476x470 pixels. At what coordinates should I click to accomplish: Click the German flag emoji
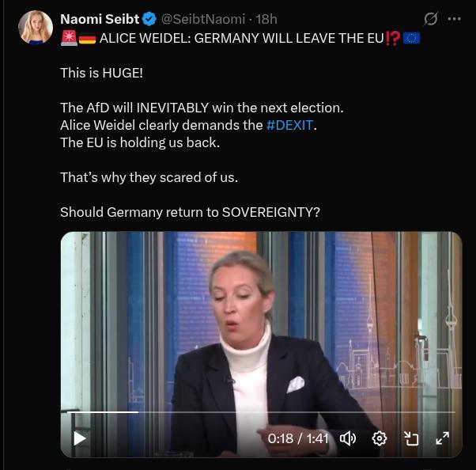tap(88, 39)
